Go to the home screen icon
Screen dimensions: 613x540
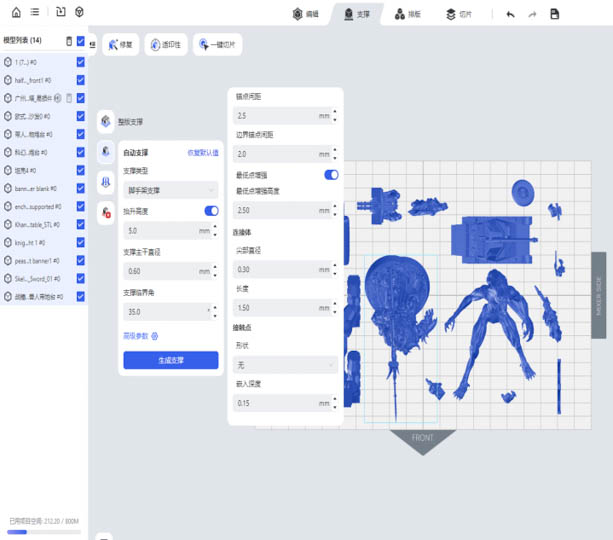pyautogui.click(x=16, y=13)
